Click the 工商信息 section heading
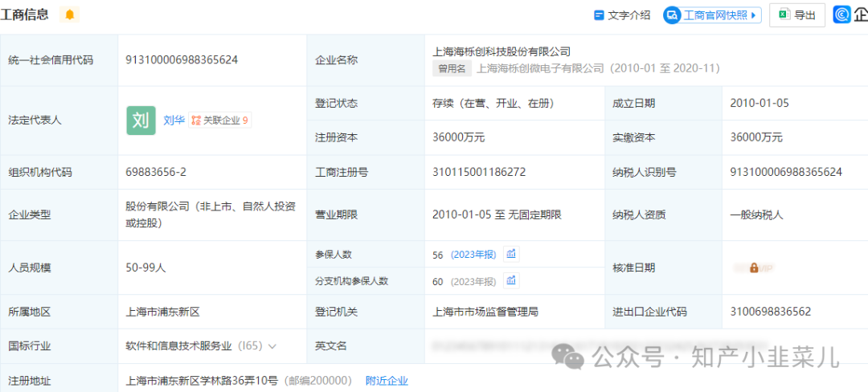868x392 pixels. [x=24, y=14]
